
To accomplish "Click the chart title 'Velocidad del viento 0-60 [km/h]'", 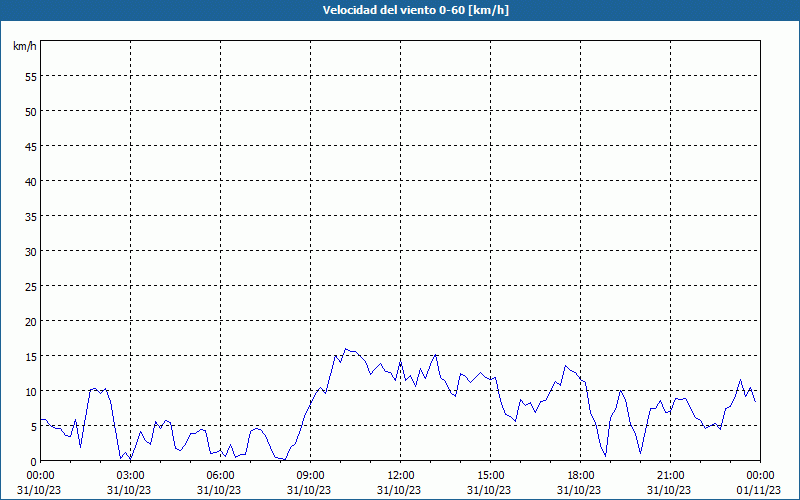I will 415,10.
